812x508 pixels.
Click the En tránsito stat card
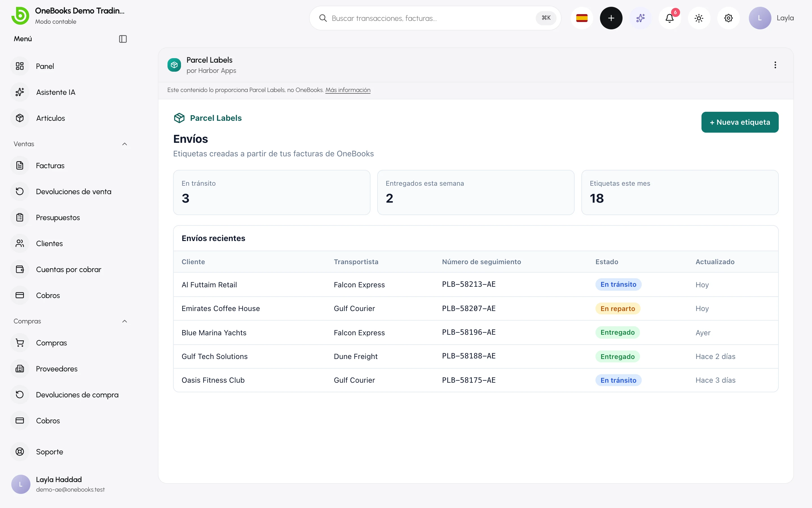pos(272,192)
